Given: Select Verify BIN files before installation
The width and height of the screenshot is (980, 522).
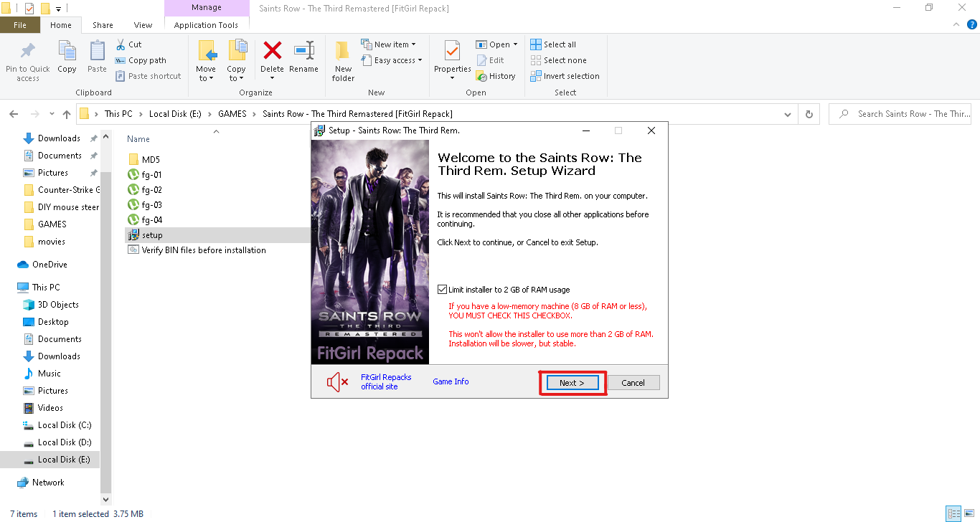Looking at the screenshot, I should click(x=197, y=250).
